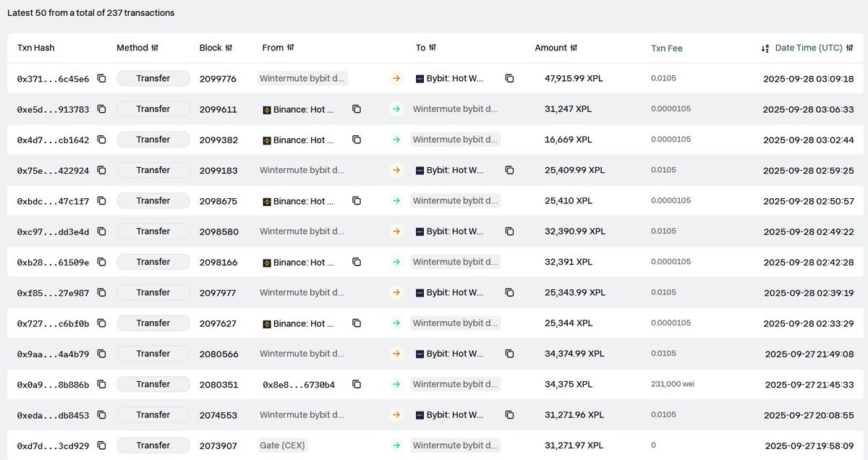Viewport: 868px width, 460px height.
Task: Open block 2099776
Action: click(218, 78)
